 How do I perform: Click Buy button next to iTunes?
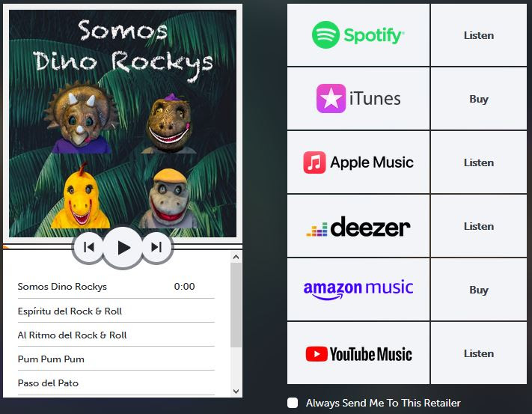pos(479,99)
